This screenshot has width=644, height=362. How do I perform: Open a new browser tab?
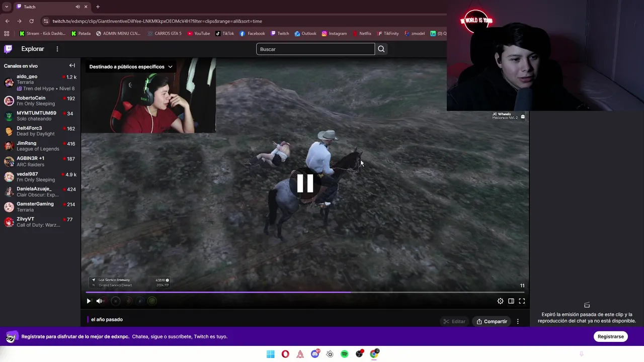click(x=98, y=7)
